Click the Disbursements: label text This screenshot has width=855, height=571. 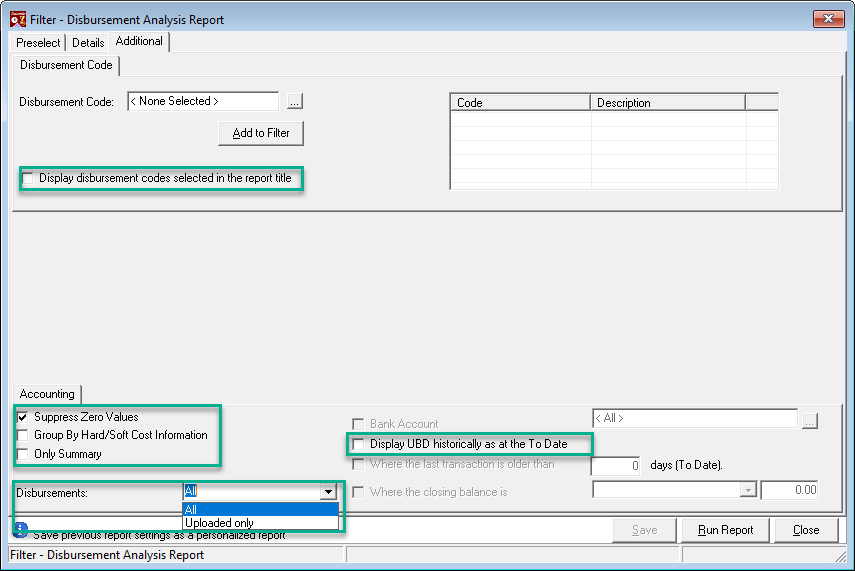52,493
